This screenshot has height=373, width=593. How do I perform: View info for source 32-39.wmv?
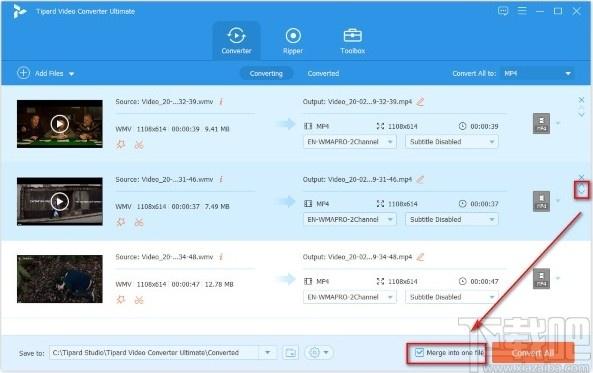click(x=221, y=101)
